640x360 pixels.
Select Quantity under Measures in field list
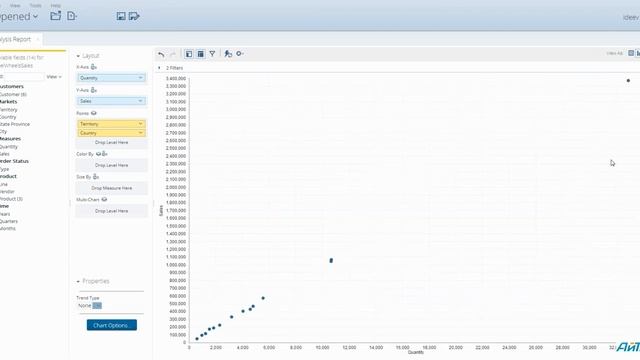[9, 147]
